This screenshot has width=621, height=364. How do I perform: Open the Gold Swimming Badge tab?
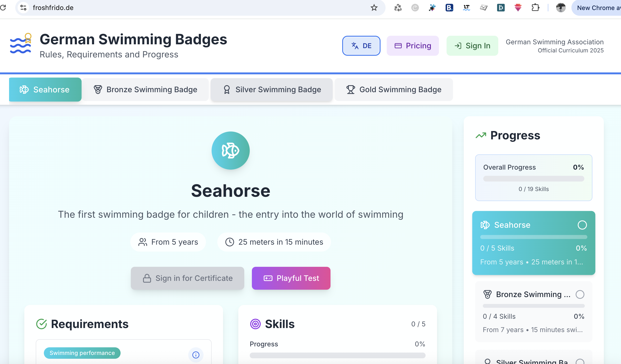point(394,89)
